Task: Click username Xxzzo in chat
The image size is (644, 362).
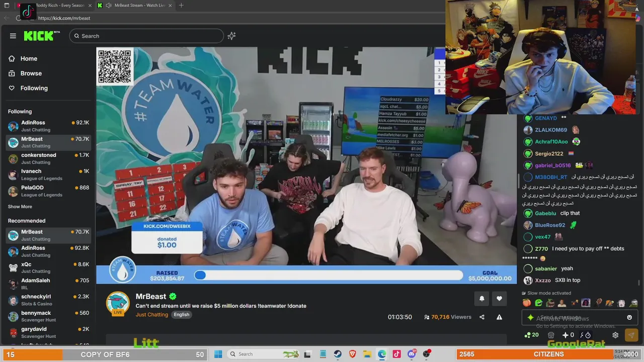Action: 543,280
